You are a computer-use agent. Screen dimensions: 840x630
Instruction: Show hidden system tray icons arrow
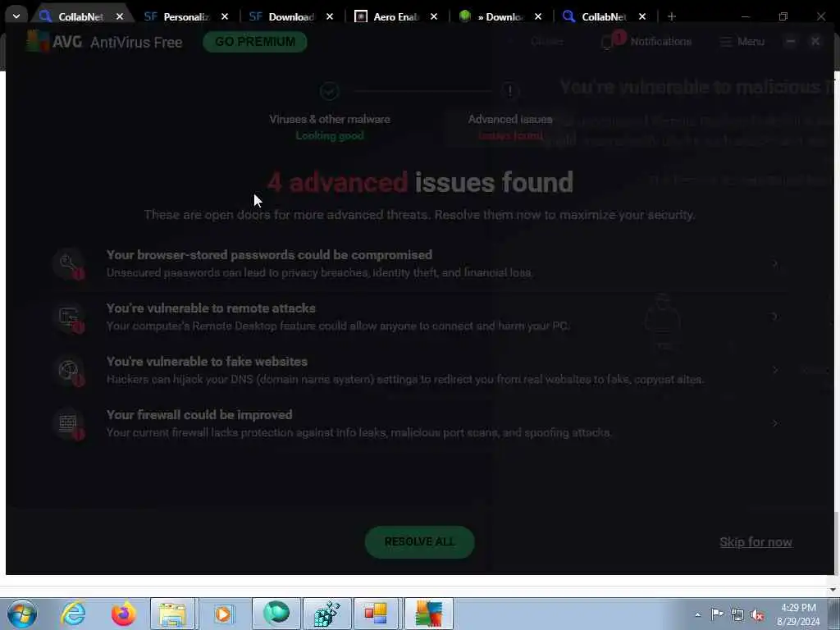coord(697,614)
